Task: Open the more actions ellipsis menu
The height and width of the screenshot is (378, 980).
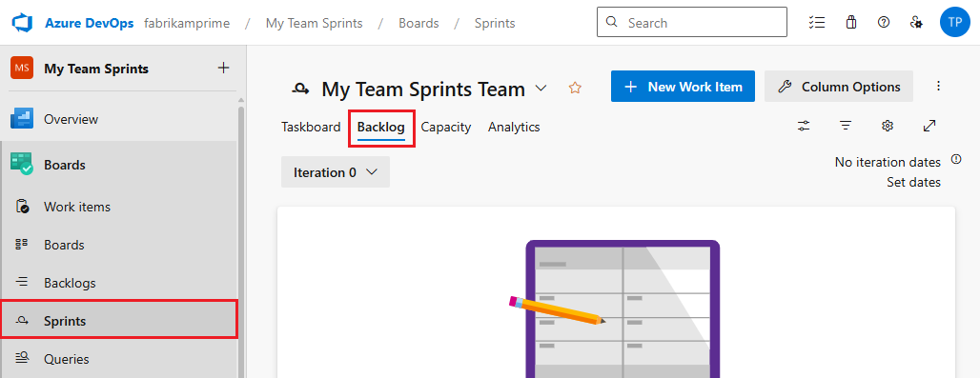Action: (x=938, y=87)
